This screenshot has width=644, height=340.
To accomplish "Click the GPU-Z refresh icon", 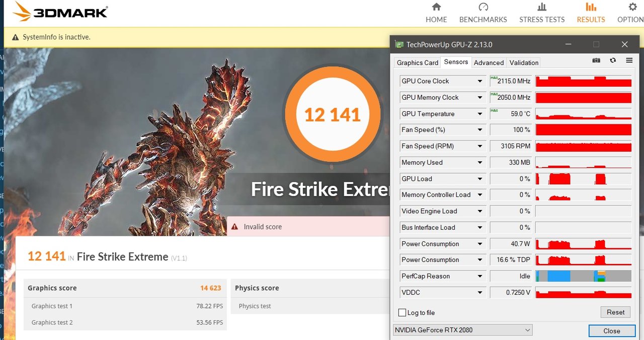I will tap(613, 60).
